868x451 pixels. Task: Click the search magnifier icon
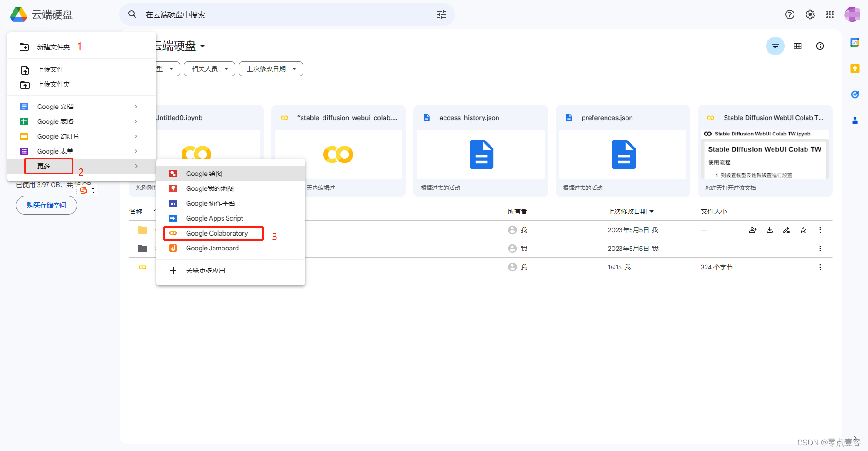(x=133, y=14)
